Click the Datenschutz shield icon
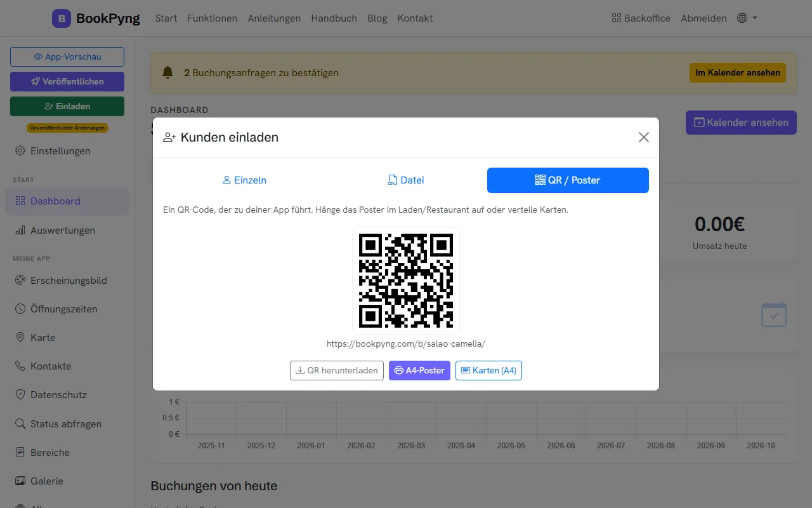Image resolution: width=812 pixels, height=508 pixels. click(20, 395)
